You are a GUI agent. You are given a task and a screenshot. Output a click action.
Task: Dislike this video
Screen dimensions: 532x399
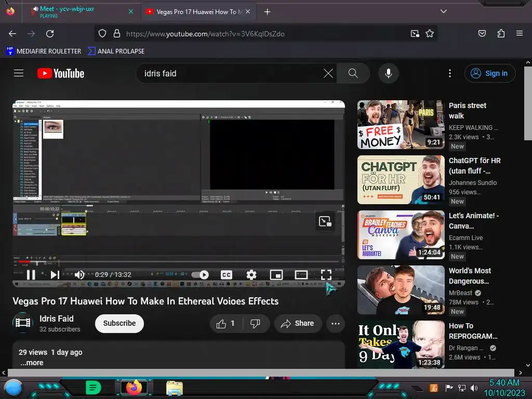coord(256,324)
